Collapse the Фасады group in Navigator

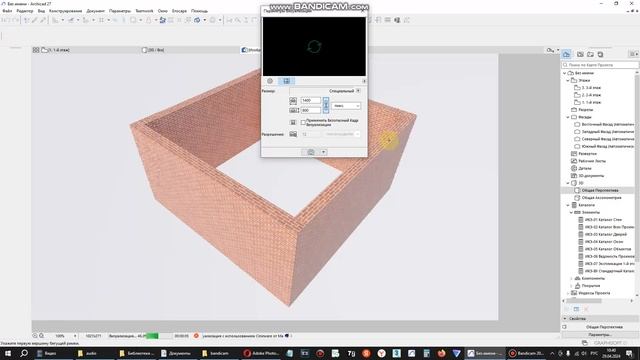pyautogui.click(x=568, y=117)
